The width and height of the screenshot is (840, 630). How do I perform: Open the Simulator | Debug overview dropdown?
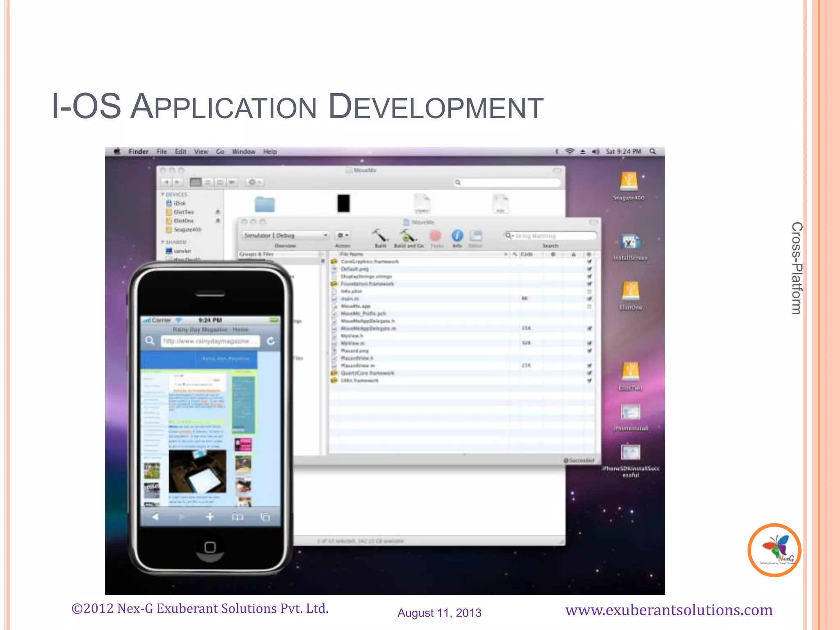[285, 235]
